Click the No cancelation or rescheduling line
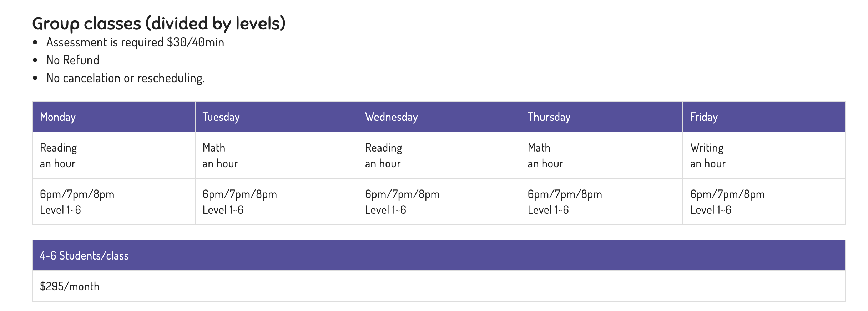Screen dimensions: 868x311 pyautogui.click(x=126, y=78)
